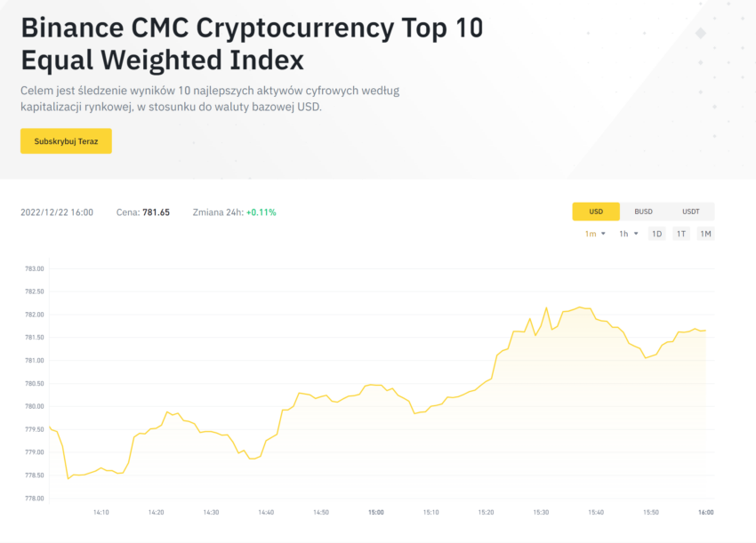Select the 1D timeframe tab
This screenshot has height=543, width=756.
(x=656, y=234)
